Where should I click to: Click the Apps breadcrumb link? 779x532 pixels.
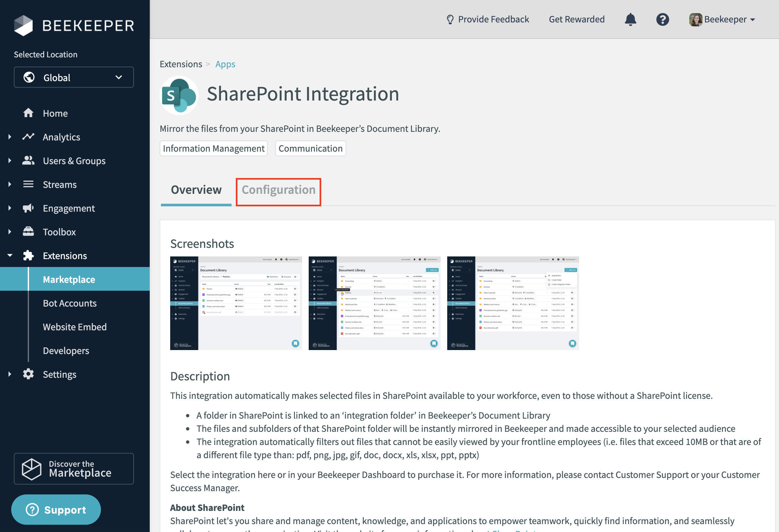[225, 64]
